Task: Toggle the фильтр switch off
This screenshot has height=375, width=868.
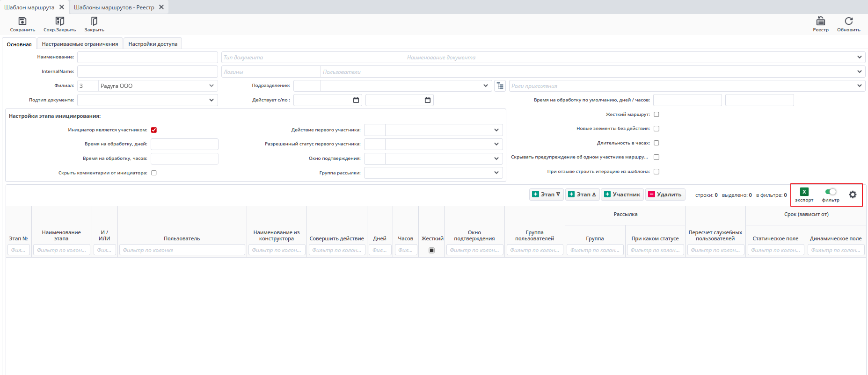Action: [x=831, y=192]
